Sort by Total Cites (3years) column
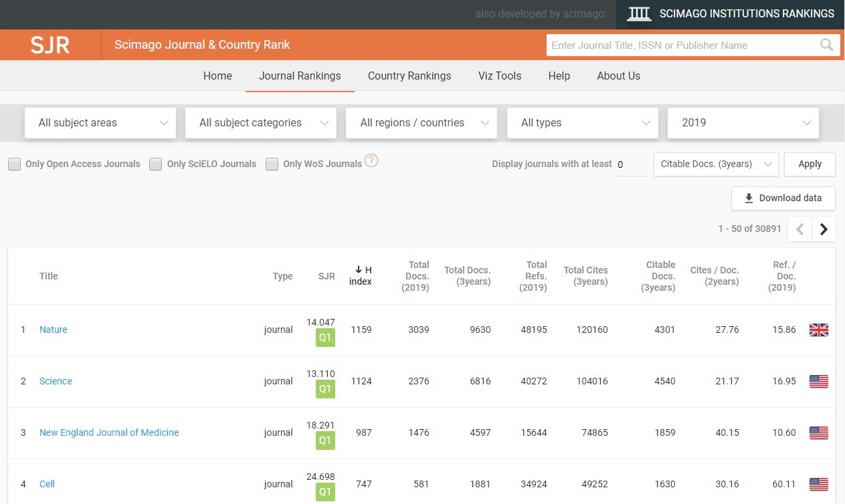Viewport: 845px width, 504px height. [x=586, y=276]
